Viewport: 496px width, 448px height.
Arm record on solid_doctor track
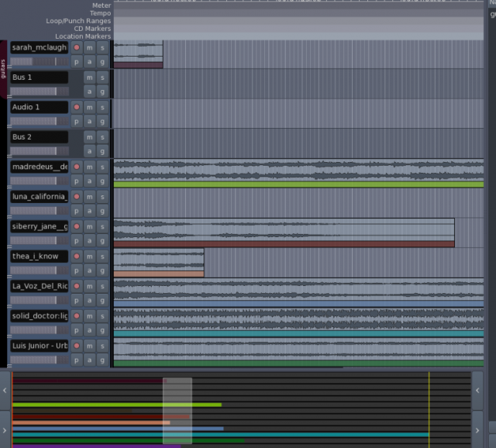point(77,316)
